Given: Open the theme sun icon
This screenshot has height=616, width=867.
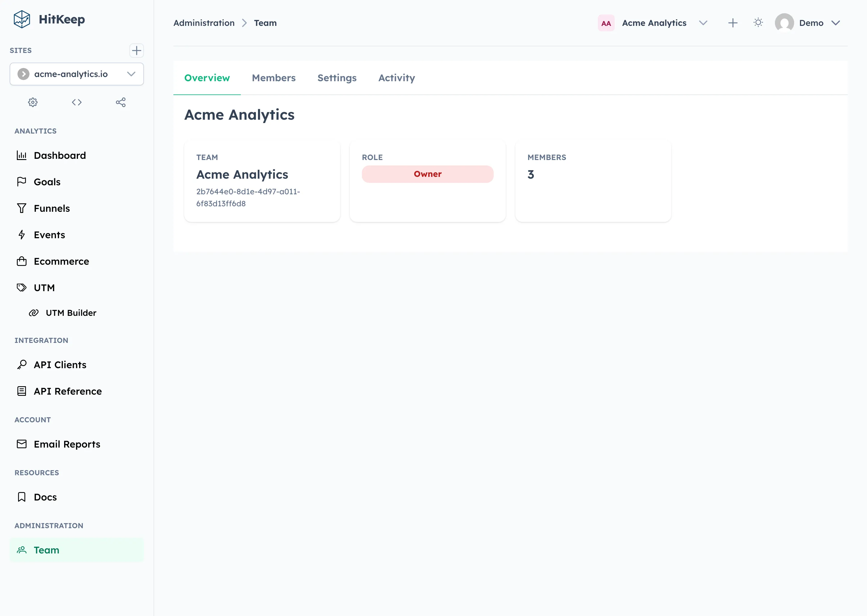Looking at the screenshot, I should [758, 22].
